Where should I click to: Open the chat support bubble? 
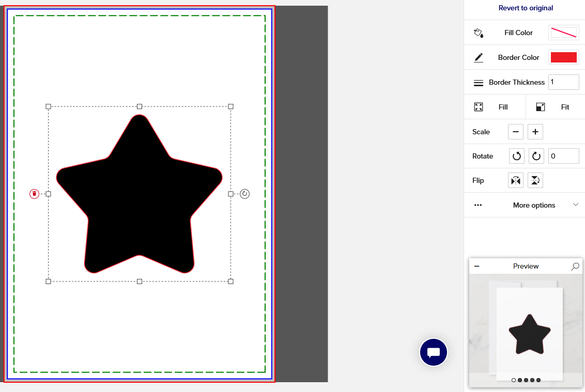[x=433, y=352]
